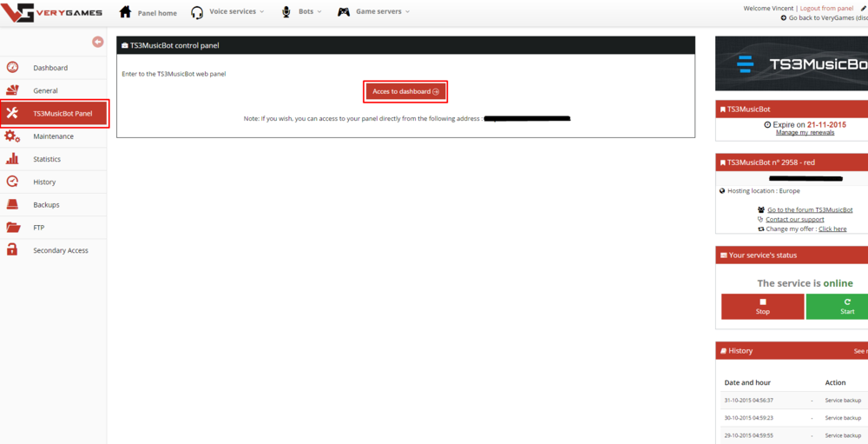Click the Panel home house icon
Image resolution: width=868 pixels, height=444 pixels.
click(x=126, y=12)
